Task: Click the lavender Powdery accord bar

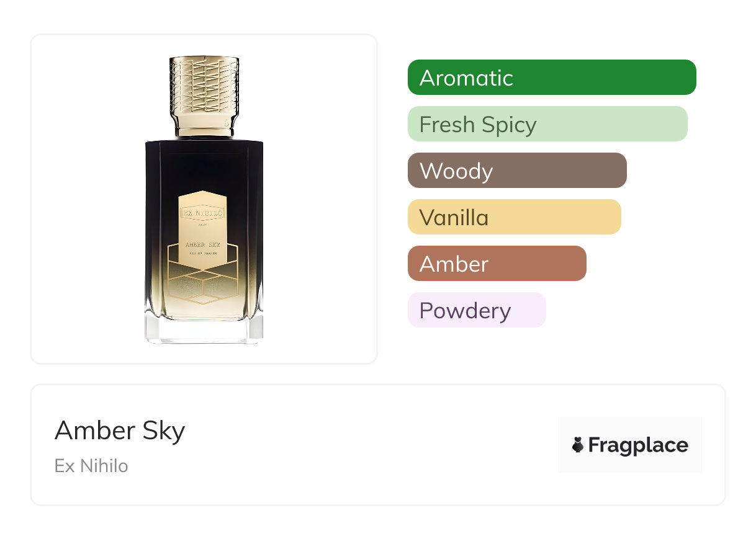Action: (x=476, y=310)
